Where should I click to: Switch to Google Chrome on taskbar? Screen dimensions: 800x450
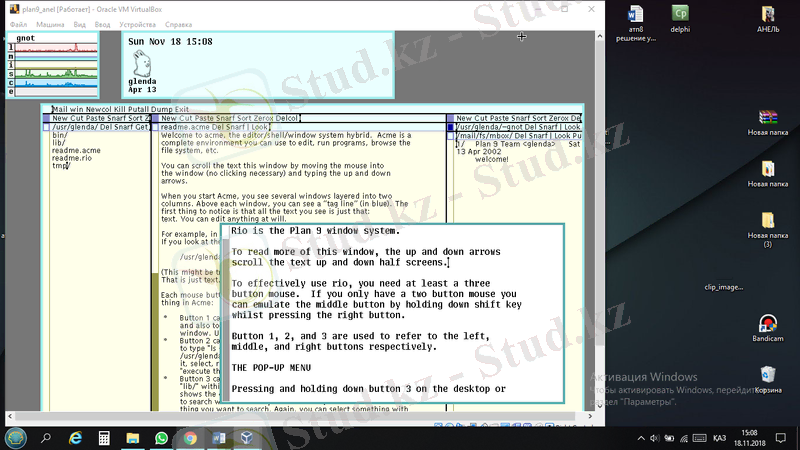(x=190, y=438)
